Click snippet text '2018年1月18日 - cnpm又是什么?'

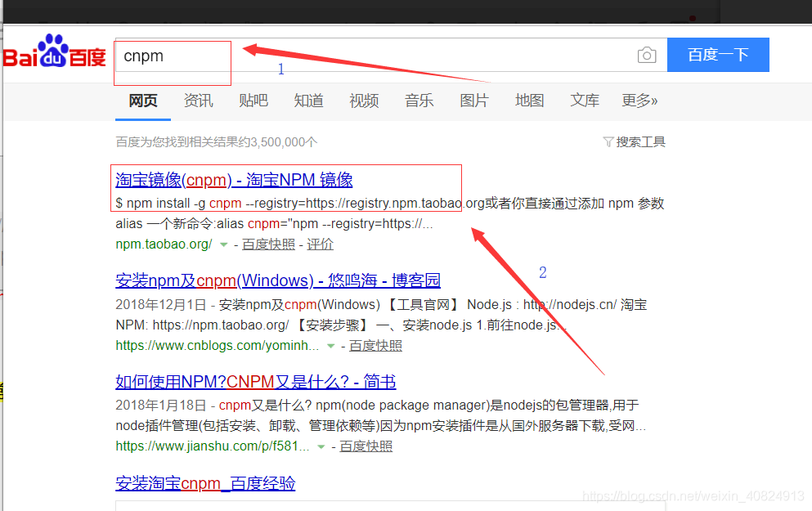(x=213, y=405)
